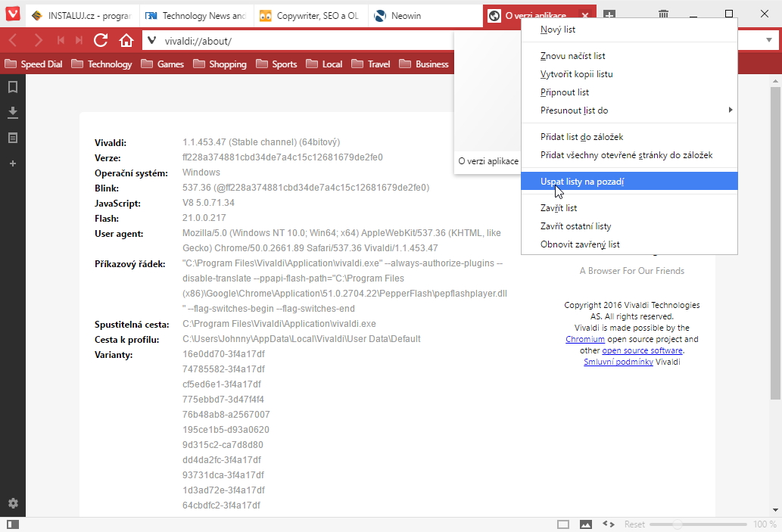Toggle image loading icon in status bar
The height and width of the screenshot is (532, 782).
point(586,524)
